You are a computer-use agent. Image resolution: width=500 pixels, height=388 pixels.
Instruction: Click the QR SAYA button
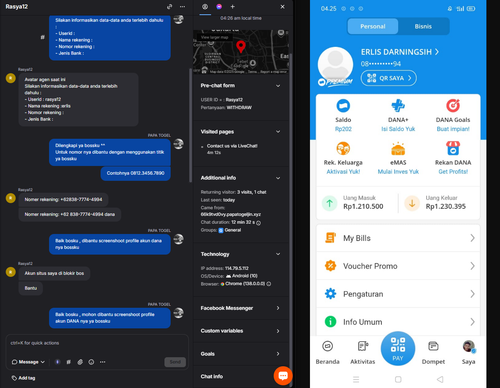[x=389, y=78]
